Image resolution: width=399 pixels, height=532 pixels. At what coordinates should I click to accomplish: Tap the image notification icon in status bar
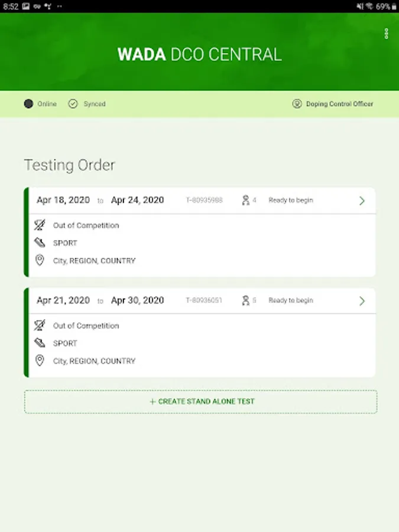pyautogui.click(x=26, y=7)
